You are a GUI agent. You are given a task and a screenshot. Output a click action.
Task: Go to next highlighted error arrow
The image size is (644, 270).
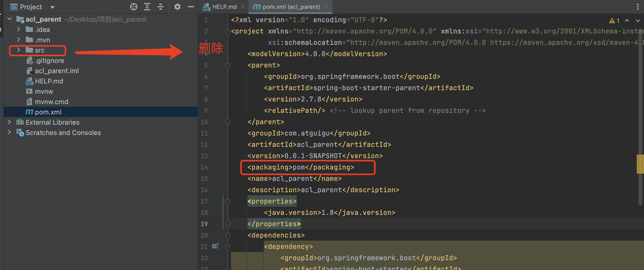coord(638,21)
